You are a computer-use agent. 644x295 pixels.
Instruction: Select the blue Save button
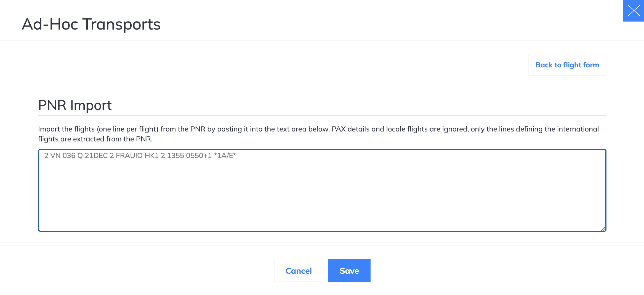coord(349,270)
